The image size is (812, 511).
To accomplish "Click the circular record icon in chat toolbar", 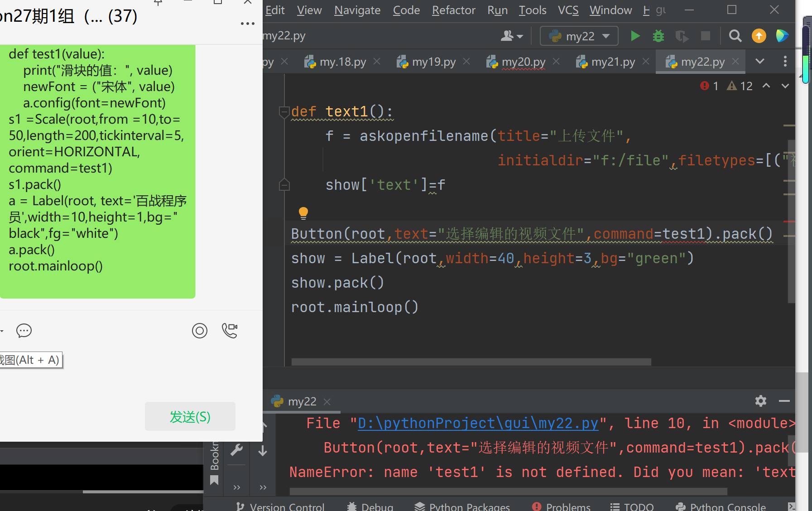I will (200, 331).
